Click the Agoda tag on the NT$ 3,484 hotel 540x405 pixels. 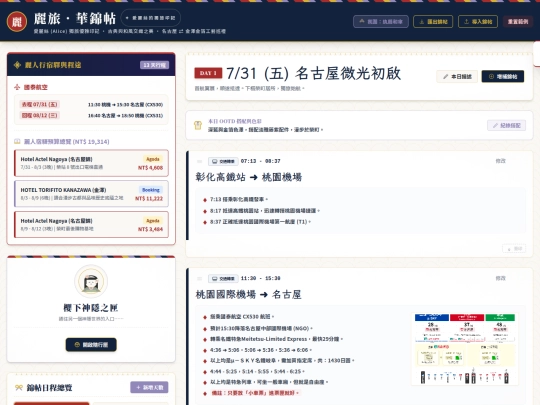tap(153, 221)
